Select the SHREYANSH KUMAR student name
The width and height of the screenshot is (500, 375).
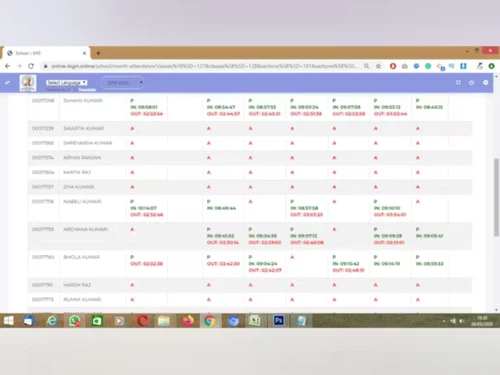[88, 143]
